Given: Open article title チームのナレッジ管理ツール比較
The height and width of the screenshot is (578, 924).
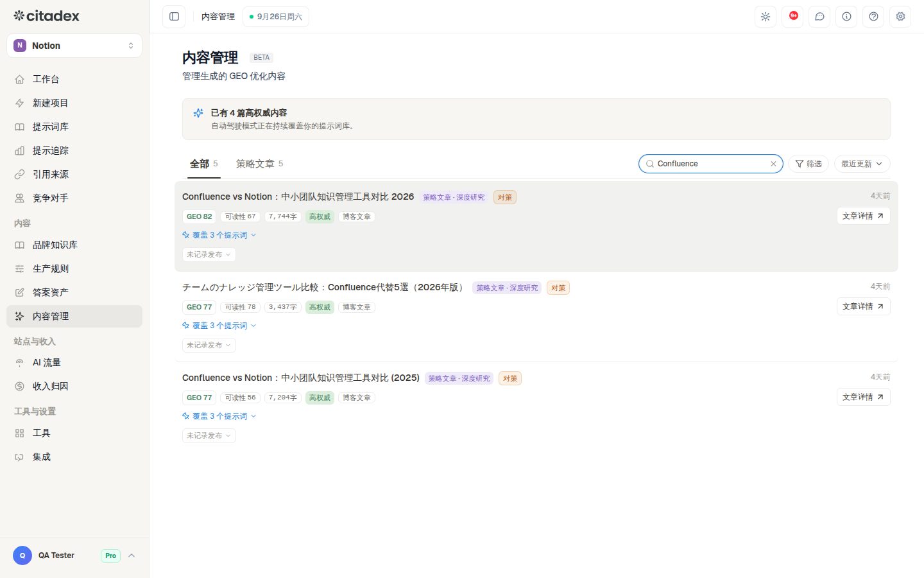Looking at the screenshot, I should click(323, 287).
